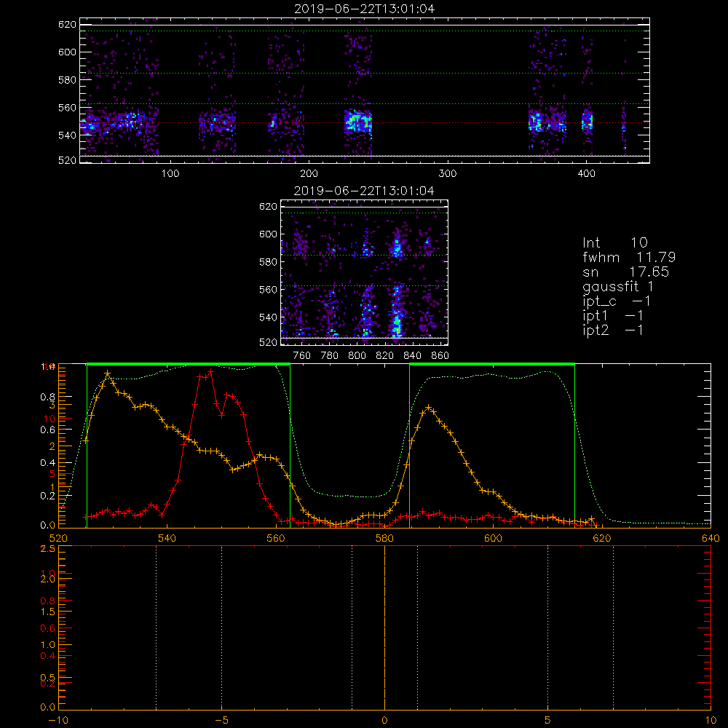Click the middle plot's 2019-06-22T13:01:04 title
Image resolution: width=728 pixels, height=728 pixels.
point(364,190)
